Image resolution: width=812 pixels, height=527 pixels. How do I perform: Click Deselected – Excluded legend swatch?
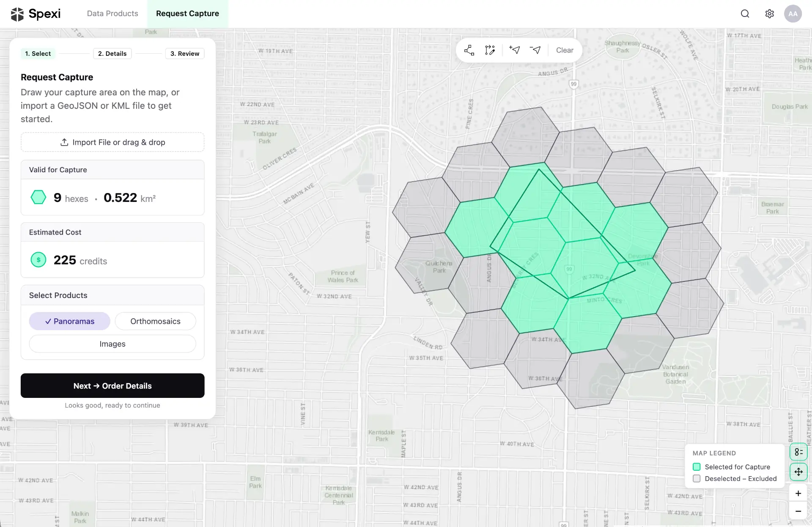[x=697, y=479]
